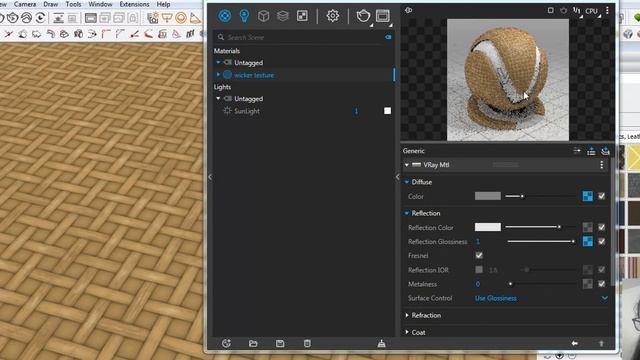Uncheck the Fresnel checkbox
Screen dimensions: 640x360
click(x=479, y=256)
